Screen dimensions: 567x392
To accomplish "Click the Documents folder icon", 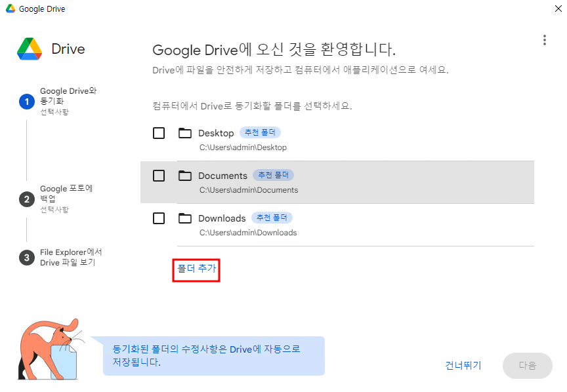I will point(185,176).
